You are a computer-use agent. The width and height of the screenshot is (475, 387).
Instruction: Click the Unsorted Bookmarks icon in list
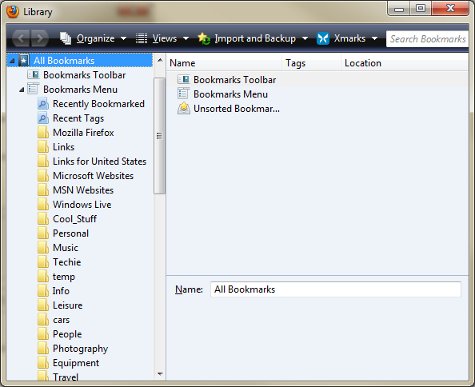coord(183,108)
